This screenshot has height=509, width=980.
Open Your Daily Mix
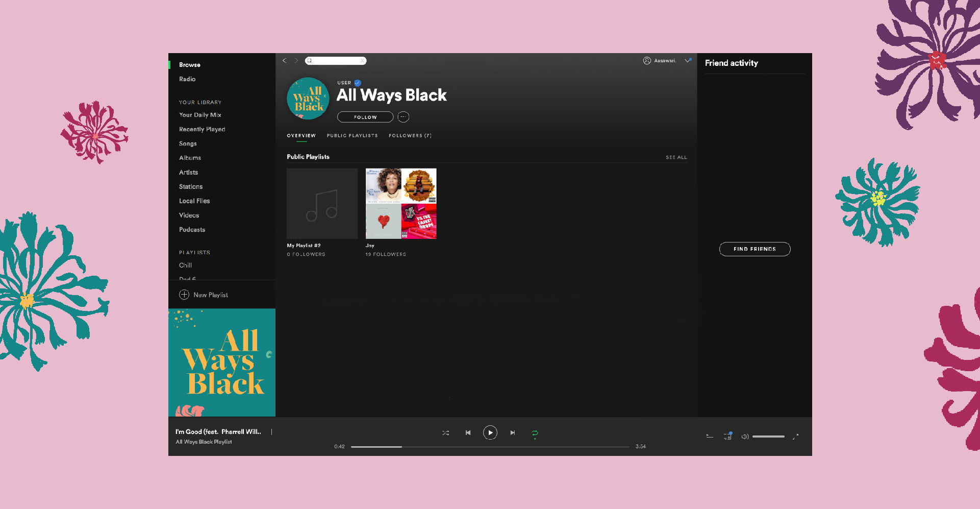(x=200, y=115)
